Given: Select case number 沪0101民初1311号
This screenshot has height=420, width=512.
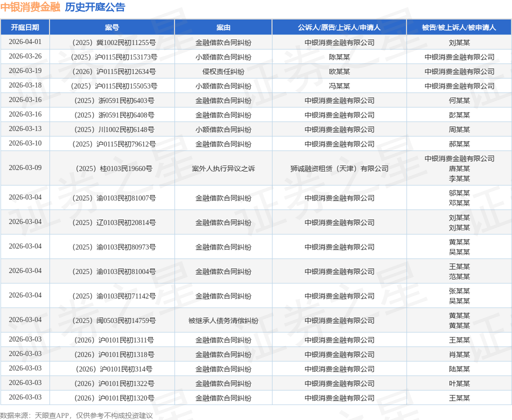Looking at the screenshot, I should [x=126, y=340].
